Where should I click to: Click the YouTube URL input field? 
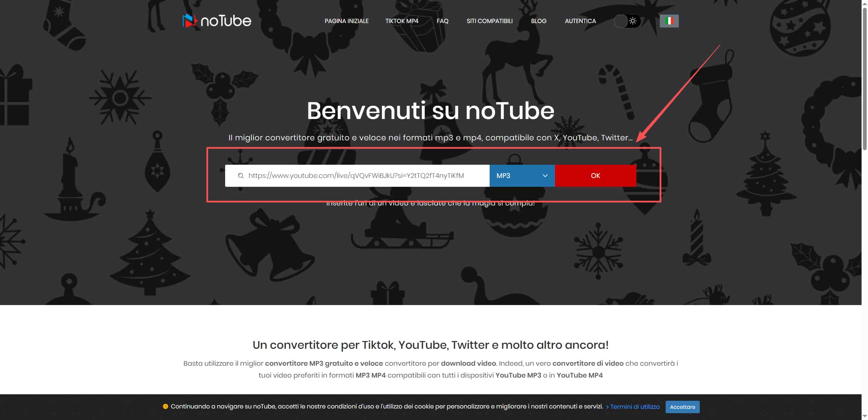[356, 176]
